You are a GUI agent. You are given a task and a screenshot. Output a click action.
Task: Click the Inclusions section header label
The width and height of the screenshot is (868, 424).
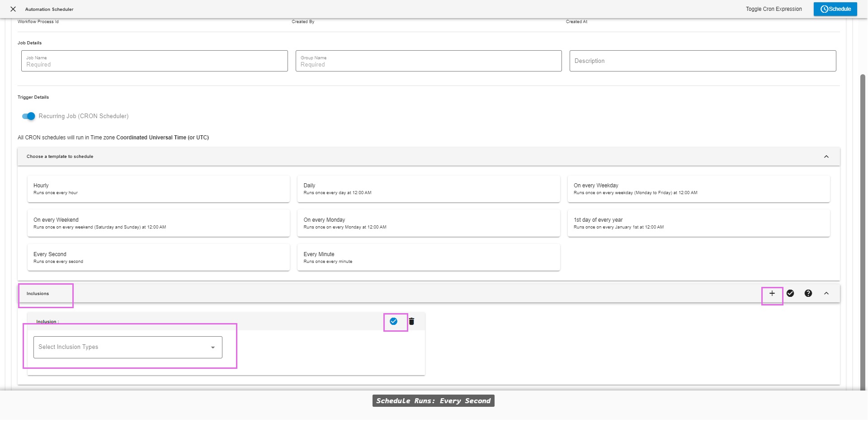[x=38, y=294]
